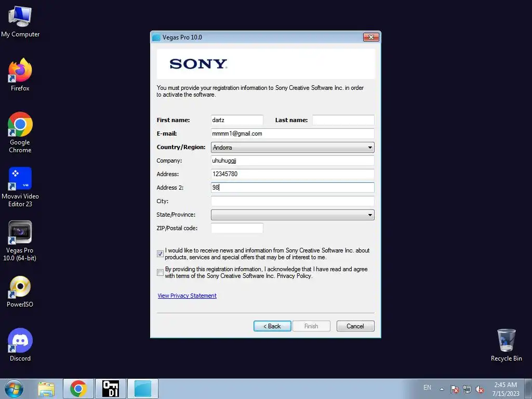The image size is (532, 399).
Task: Open PowerISO desktop shortcut
Action: pos(20,291)
